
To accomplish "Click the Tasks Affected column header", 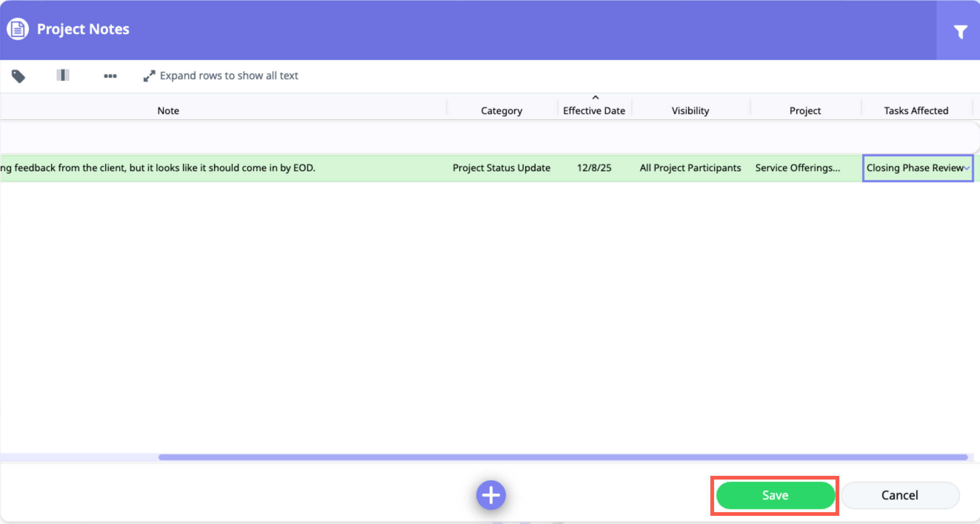I will 916,111.
